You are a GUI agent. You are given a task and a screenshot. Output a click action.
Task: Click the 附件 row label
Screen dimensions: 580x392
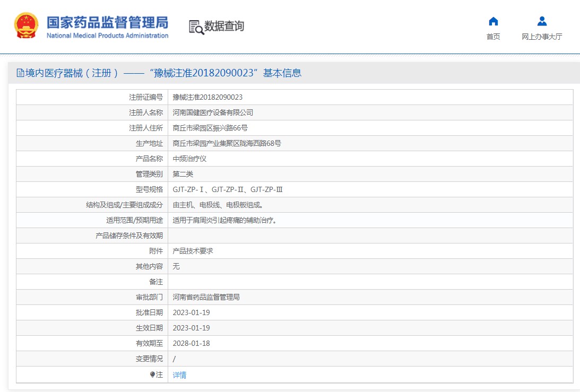pyautogui.click(x=155, y=251)
